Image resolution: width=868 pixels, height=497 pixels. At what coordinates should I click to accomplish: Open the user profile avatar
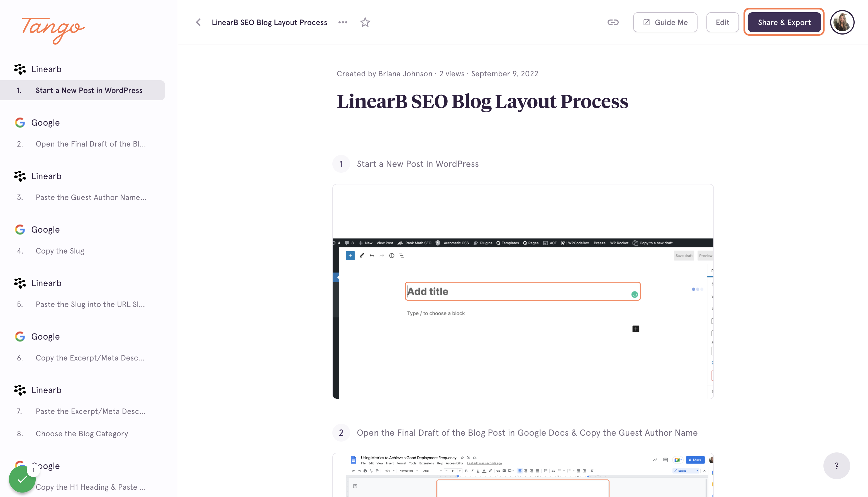pyautogui.click(x=842, y=23)
